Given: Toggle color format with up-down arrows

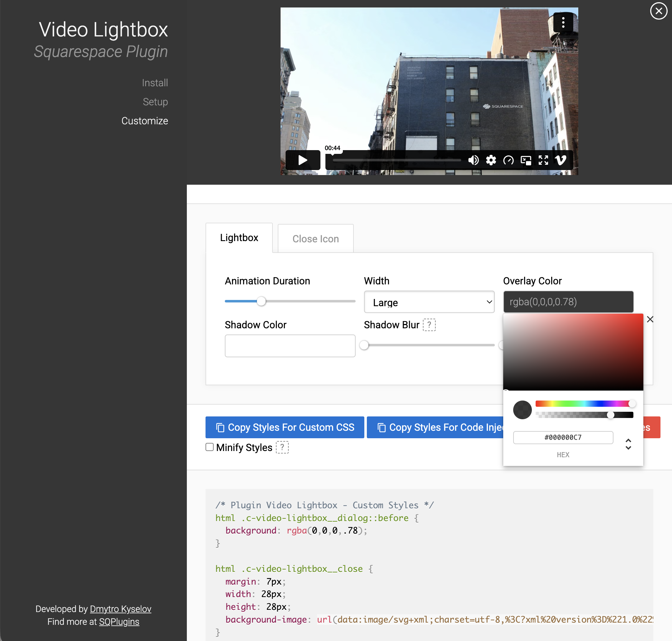Looking at the screenshot, I should point(628,444).
